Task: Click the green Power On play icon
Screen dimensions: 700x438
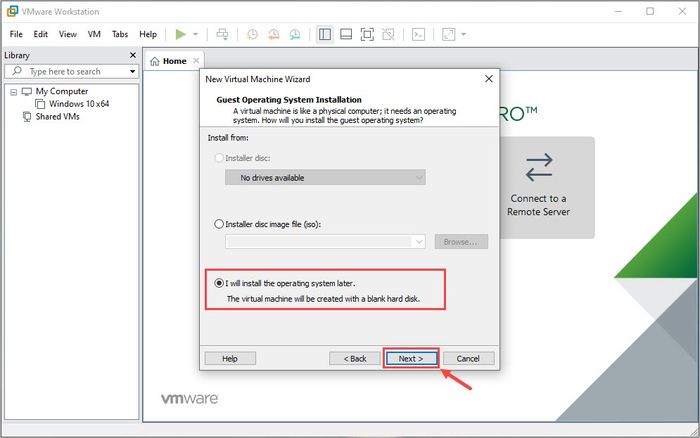Action: (180, 34)
